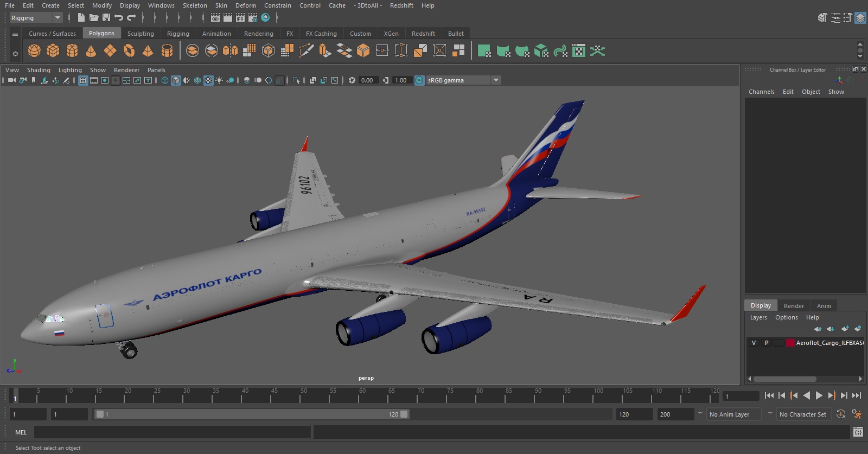Click the Open Scene folder icon
The height and width of the screenshot is (454, 868).
[x=93, y=18]
